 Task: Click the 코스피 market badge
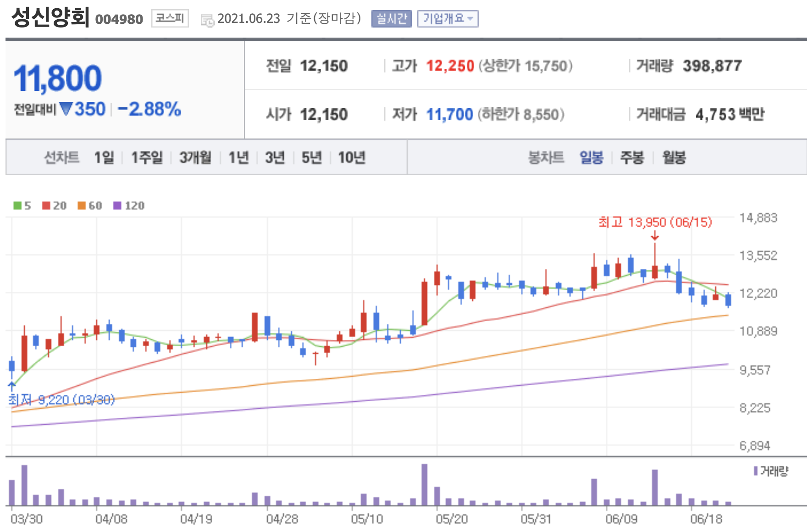tap(170, 18)
